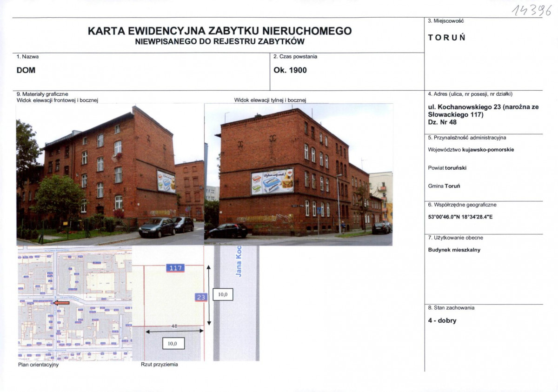The height and width of the screenshot is (392, 558).
Task: Select 'Budynek mieszkalny' text
Action: [454, 250]
